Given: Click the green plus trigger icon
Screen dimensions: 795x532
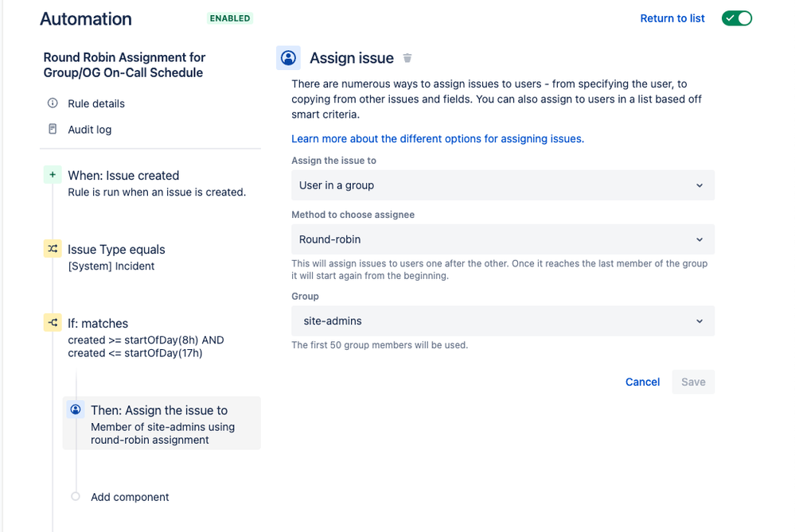Looking at the screenshot, I should 53,175.
